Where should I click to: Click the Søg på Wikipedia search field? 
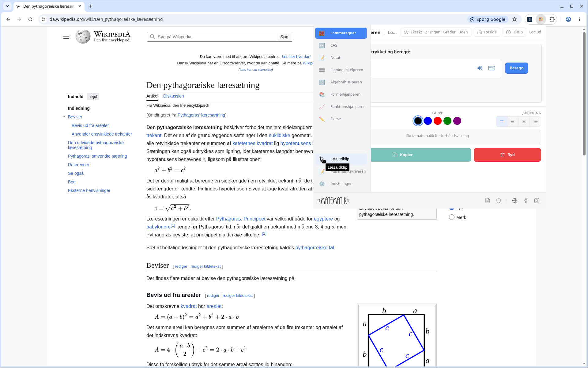click(x=212, y=37)
